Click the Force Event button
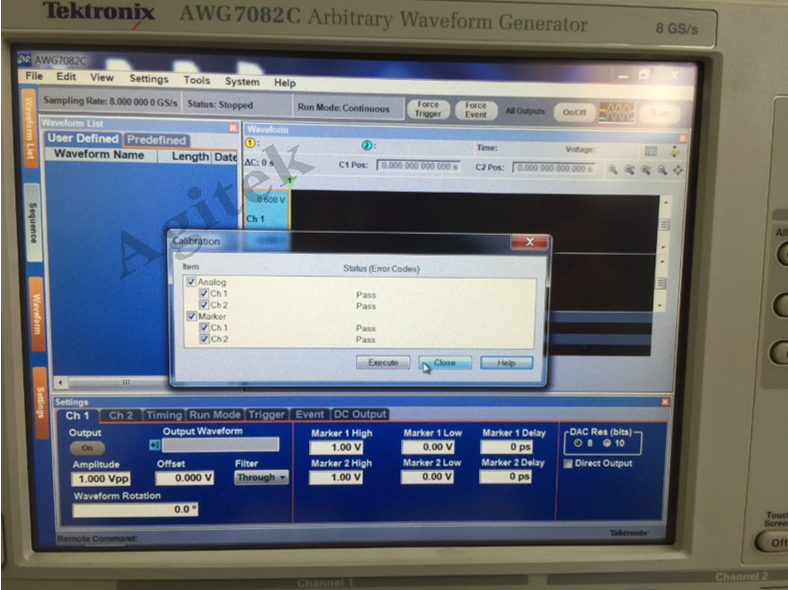788x590 pixels. [475, 110]
